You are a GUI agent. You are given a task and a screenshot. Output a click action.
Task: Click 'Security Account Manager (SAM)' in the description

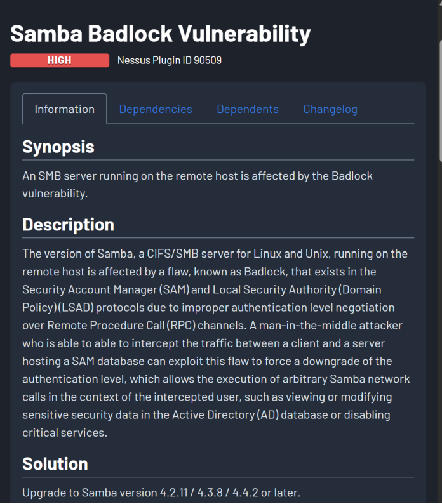pyautogui.click(x=100, y=289)
